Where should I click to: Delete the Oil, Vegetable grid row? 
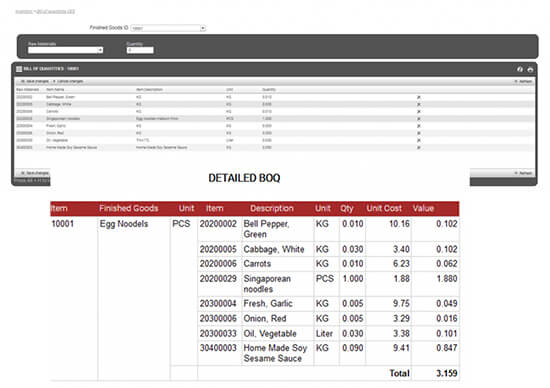click(418, 140)
